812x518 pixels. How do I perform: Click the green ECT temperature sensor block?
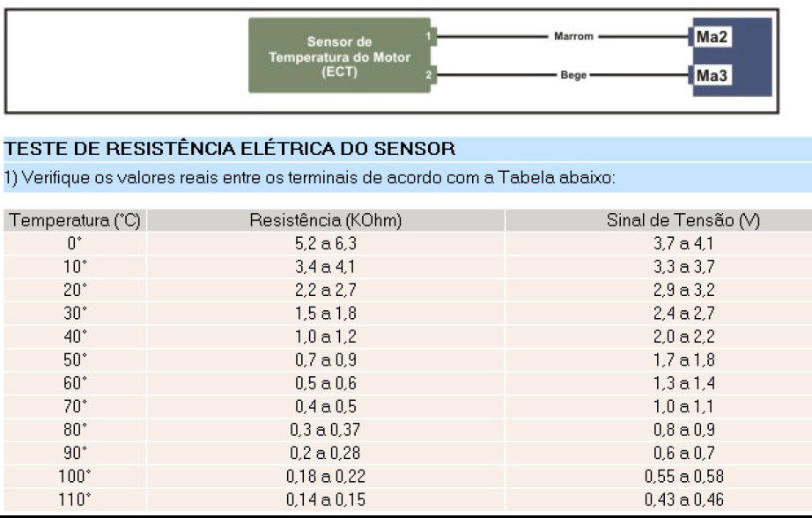[339, 55]
